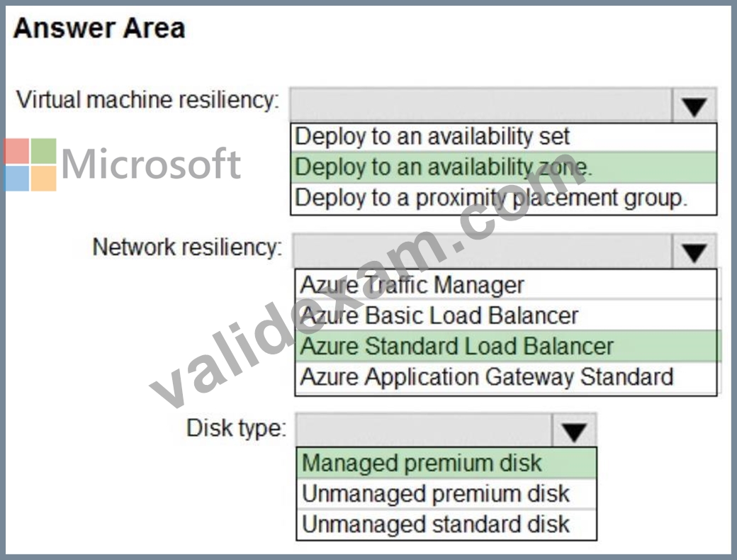
Task: Click the Virtual machine resiliency selection field
Action: coord(482,105)
